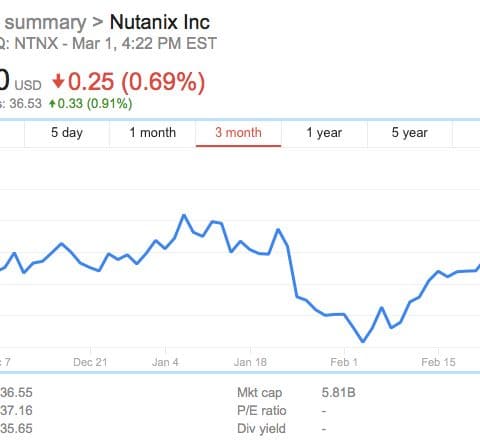The height and width of the screenshot is (445, 480).
Task: Switch to the 5 day tab
Action: coord(67,133)
